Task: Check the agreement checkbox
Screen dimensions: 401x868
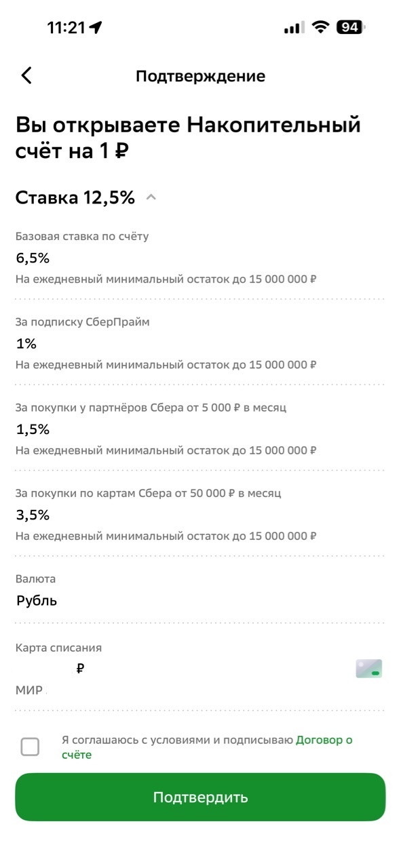Action: [30, 747]
